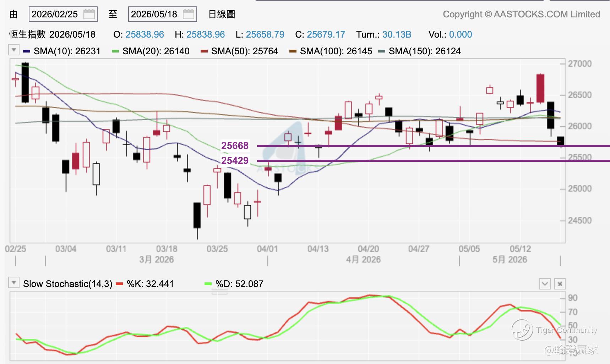The width and height of the screenshot is (610, 364).
Task: Open the start date calendar picker
Action: point(89,14)
